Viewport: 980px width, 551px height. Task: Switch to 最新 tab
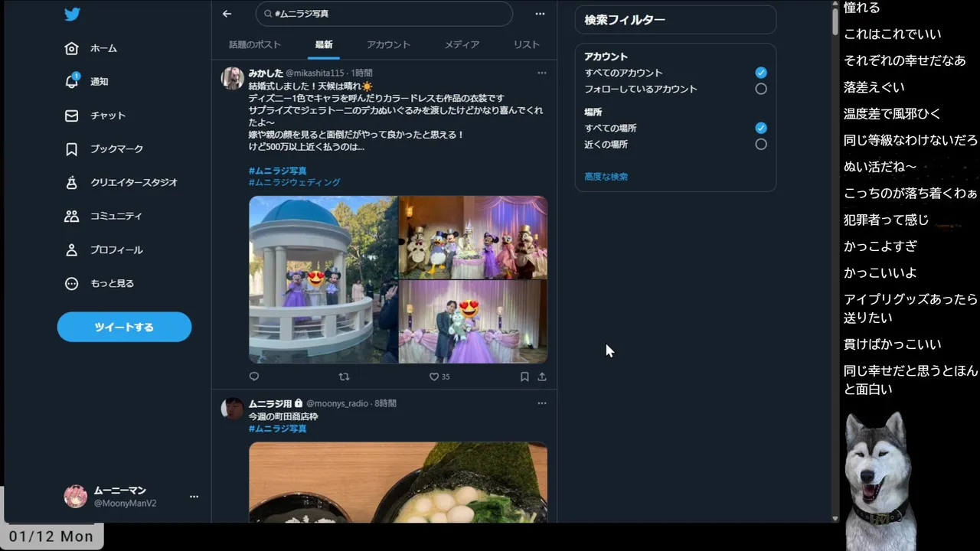pos(324,44)
